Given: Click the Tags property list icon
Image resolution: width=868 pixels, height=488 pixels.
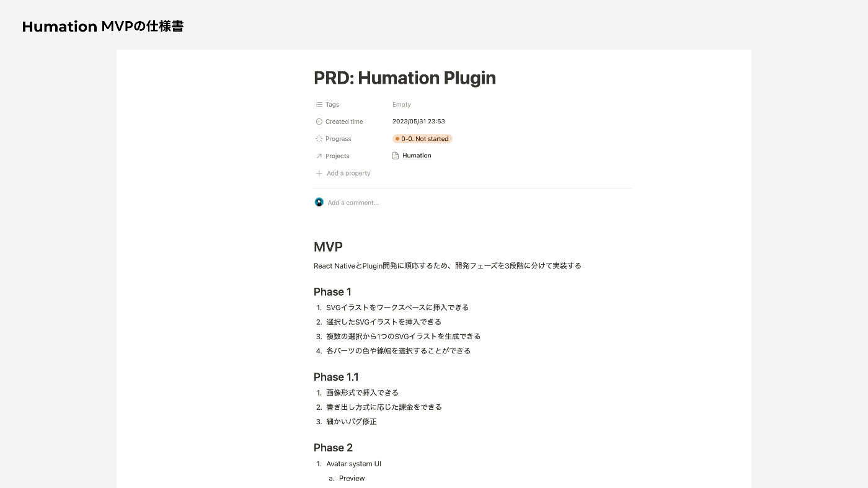Looking at the screenshot, I should [x=319, y=105].
